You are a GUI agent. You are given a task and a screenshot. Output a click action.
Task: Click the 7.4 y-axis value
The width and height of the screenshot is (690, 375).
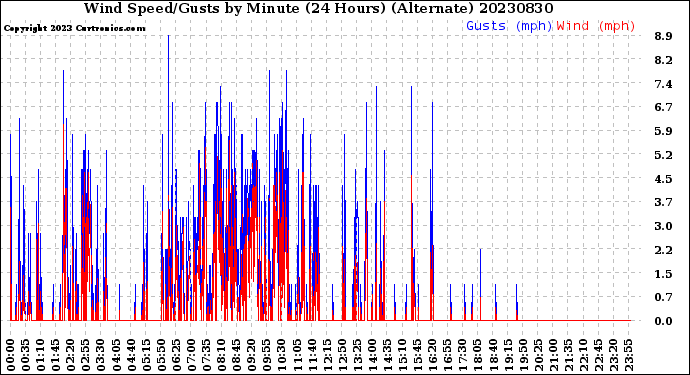coord(663,84)
